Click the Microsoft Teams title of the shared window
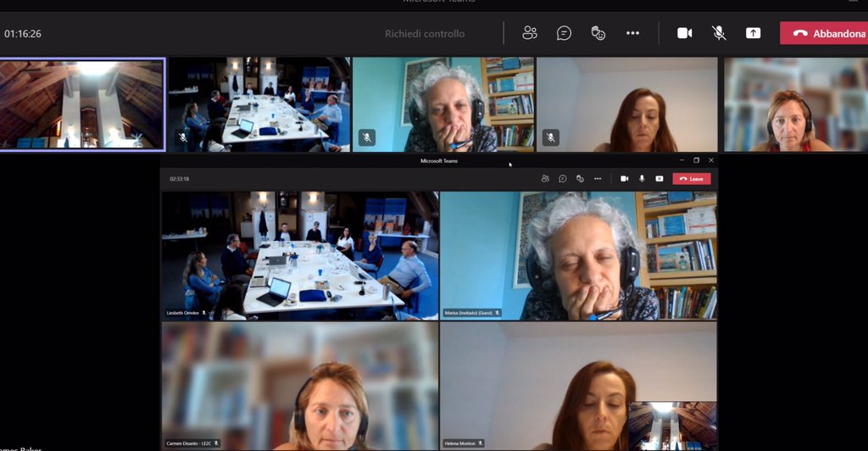868x451 pixels. pyautogui.click(x=439, y=161)
